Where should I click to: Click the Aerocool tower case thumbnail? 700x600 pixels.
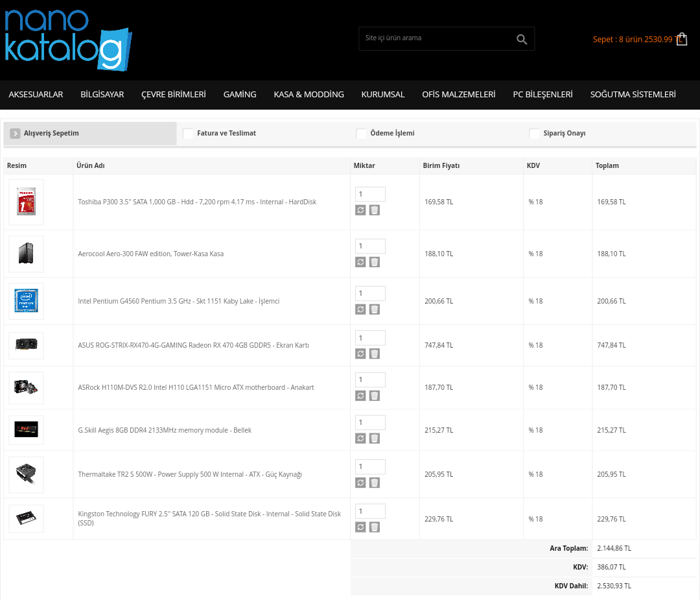pos(27,254)
